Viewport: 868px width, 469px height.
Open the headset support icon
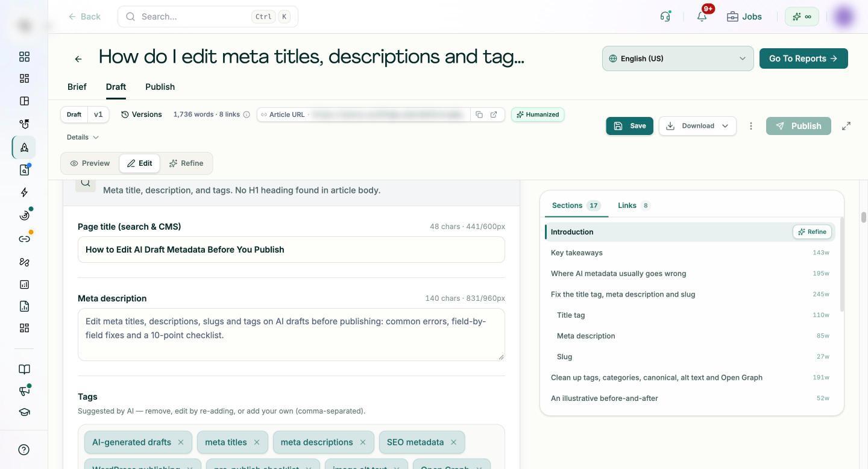coord(665,16)
